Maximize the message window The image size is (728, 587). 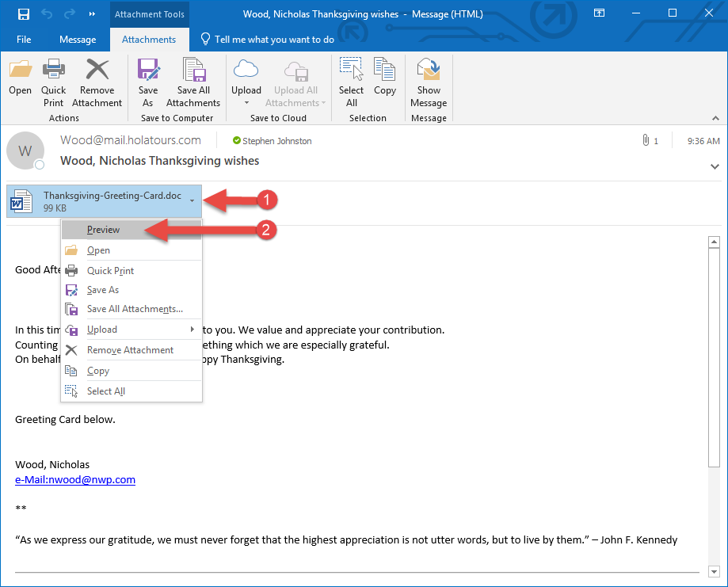point(673,13)
